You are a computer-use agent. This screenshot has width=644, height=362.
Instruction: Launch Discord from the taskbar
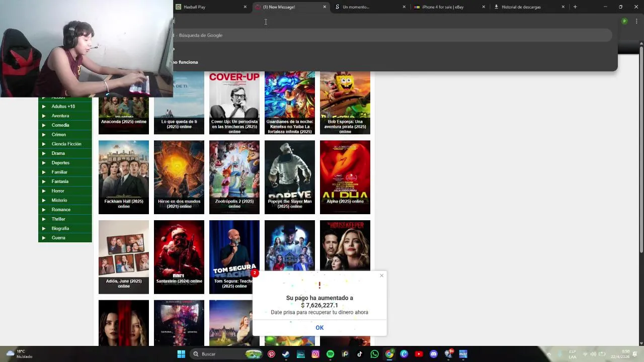[434, 354]
